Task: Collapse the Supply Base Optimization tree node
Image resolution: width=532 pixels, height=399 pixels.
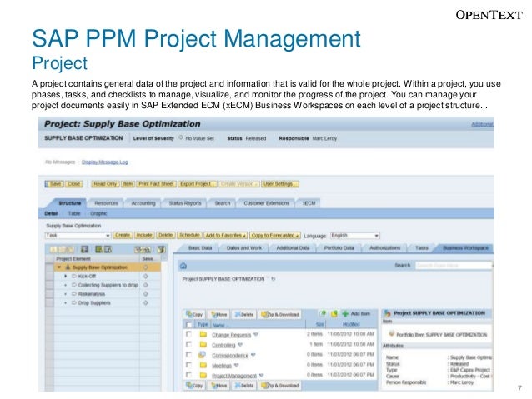Action: tap(59, 267)
